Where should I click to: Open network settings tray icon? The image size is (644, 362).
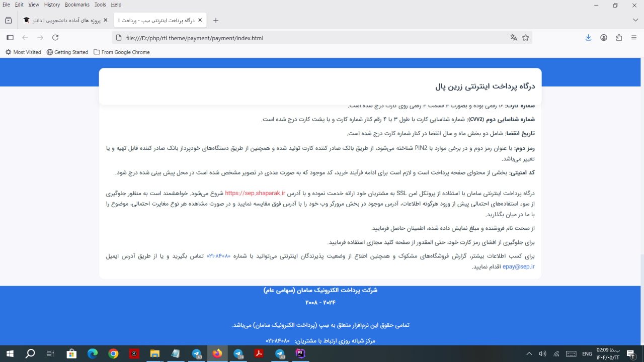(x=556, y=354)
